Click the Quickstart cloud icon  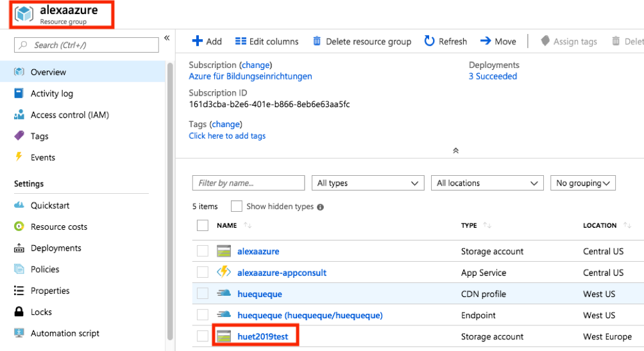coord(19,205)
